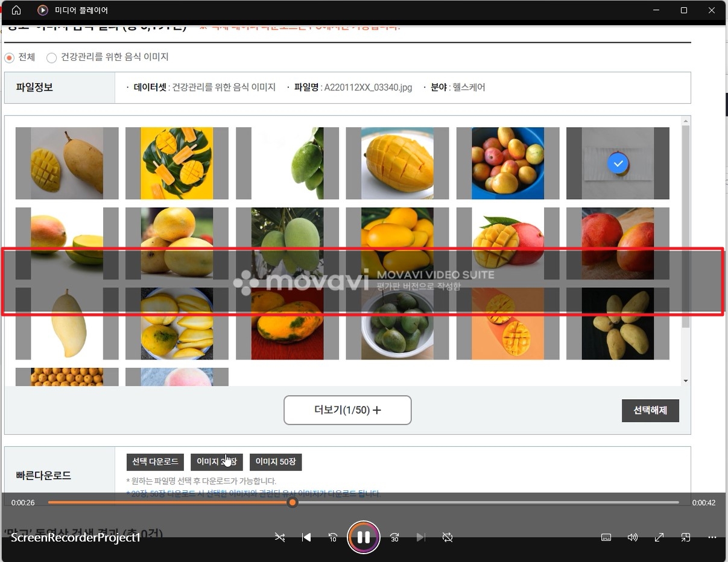Viewport: 728px width, 562px height.
Task: Open the volume control
Action: 633,537
